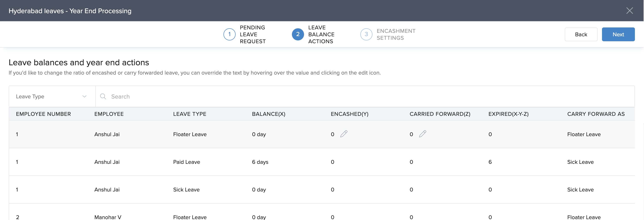Screen dimensions: 644x220
Task: Select Anshul Jai's Sick Leave row
Action: point(186,190)
